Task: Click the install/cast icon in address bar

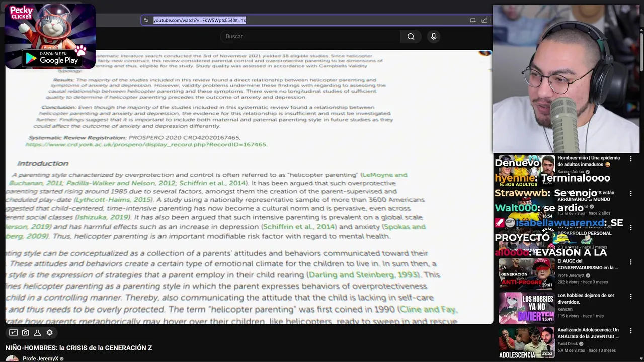Action: click(x=473, y=20)
